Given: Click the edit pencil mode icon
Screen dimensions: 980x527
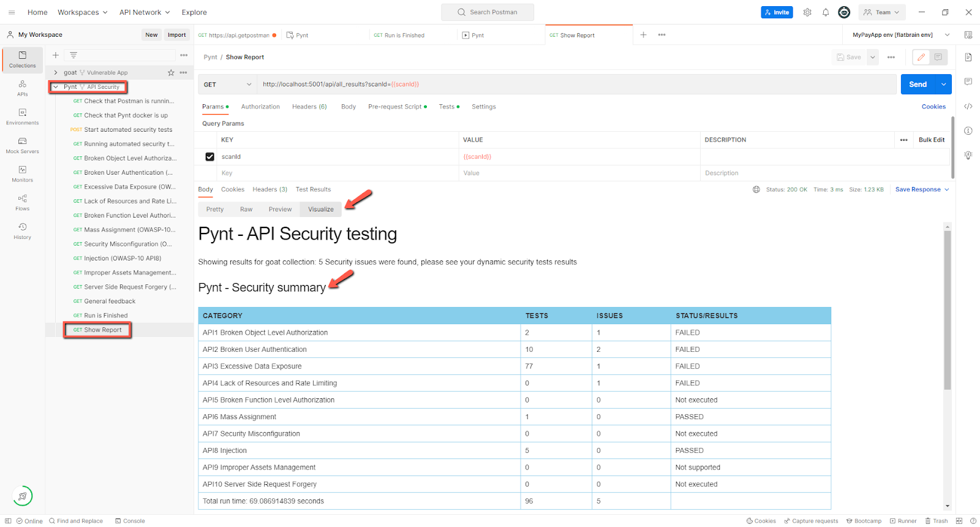Looking at the screenshot, I should (921, 57).
